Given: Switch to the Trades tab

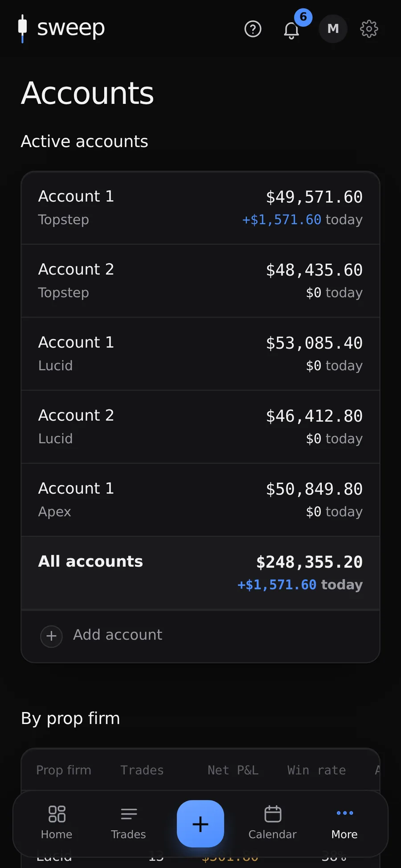Looking at the screenshot, I should tap(128, 823).
